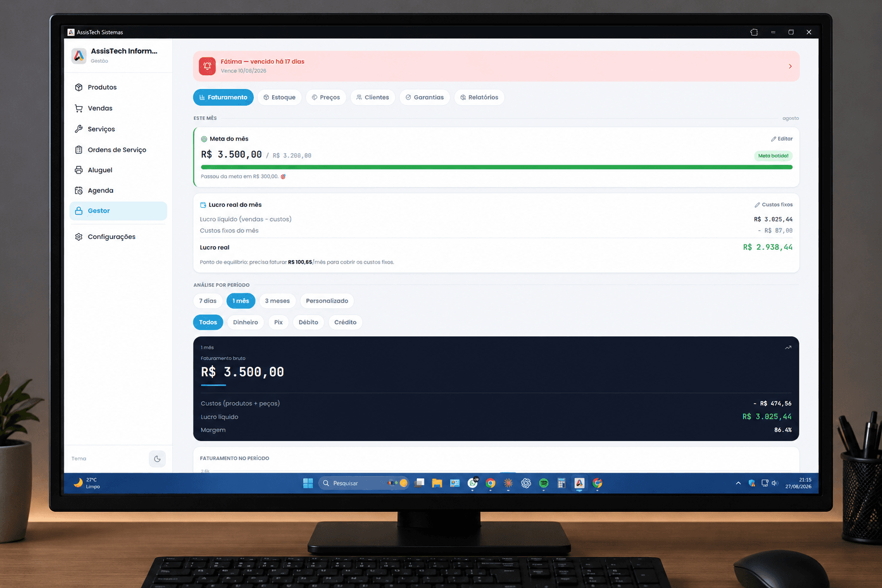Click the AssisTech app icon on taskbar

579,483
